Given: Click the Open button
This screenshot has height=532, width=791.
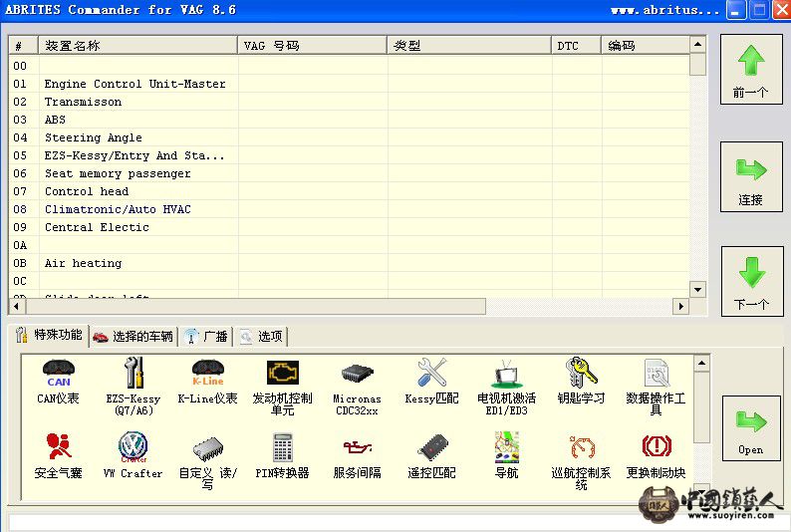Looking at the screenshot, I should (751, 428).
